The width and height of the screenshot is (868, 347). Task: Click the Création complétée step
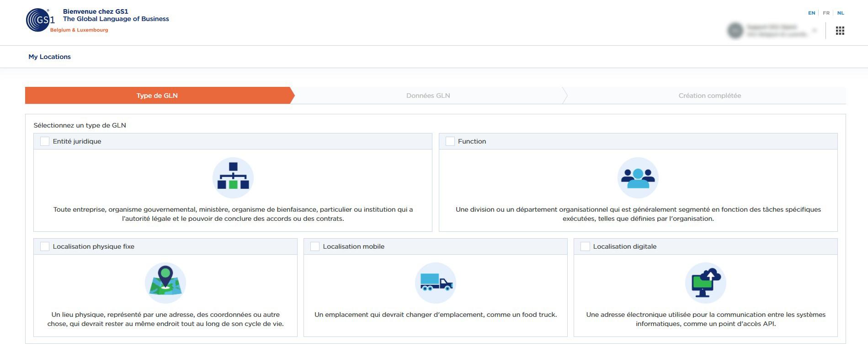coord(709,96)
